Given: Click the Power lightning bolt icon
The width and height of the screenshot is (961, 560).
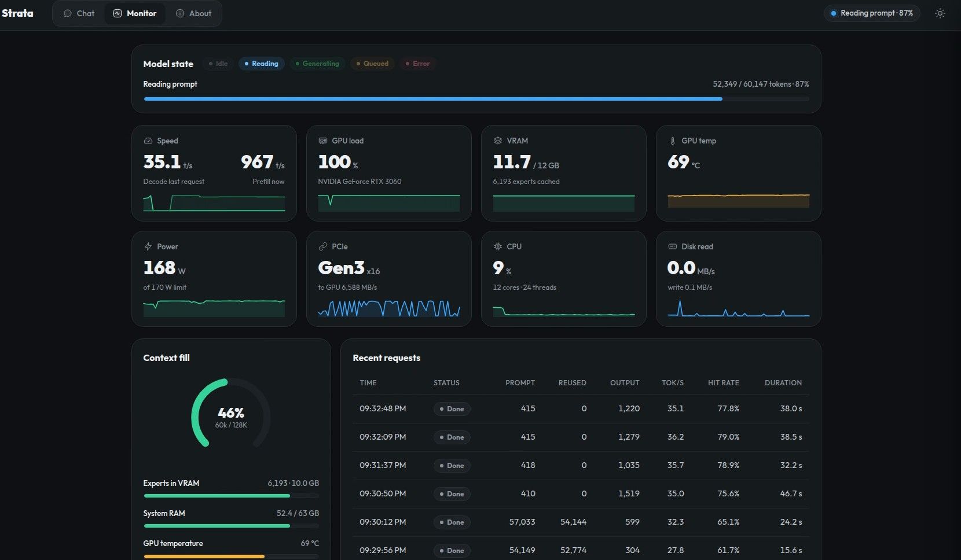Looking at the screenshot, I should [x=148, y=246].
